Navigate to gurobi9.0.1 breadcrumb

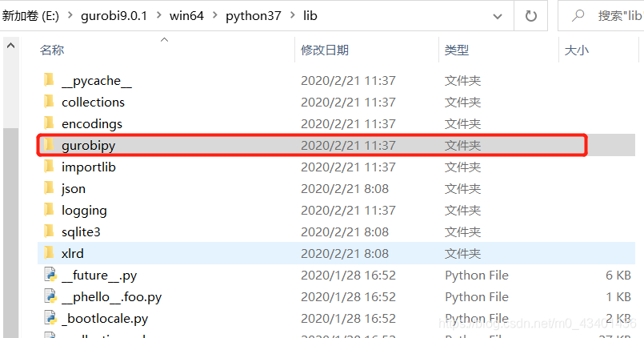[x=114, y=16]
